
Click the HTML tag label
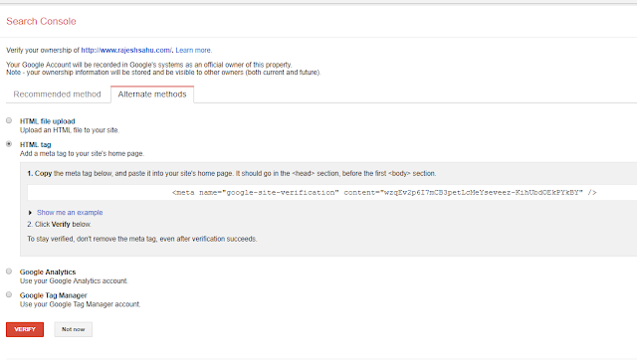pos(36,145)
